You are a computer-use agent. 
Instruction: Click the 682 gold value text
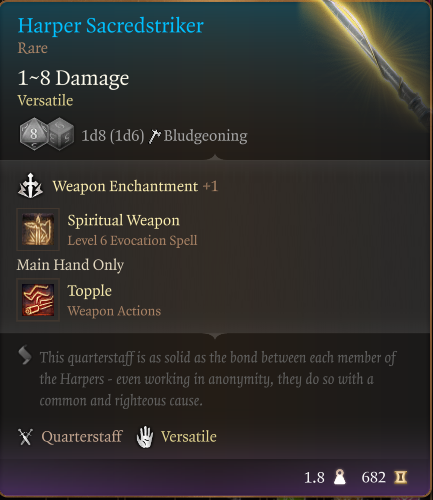pyautogui.click(x=373, y=477)
